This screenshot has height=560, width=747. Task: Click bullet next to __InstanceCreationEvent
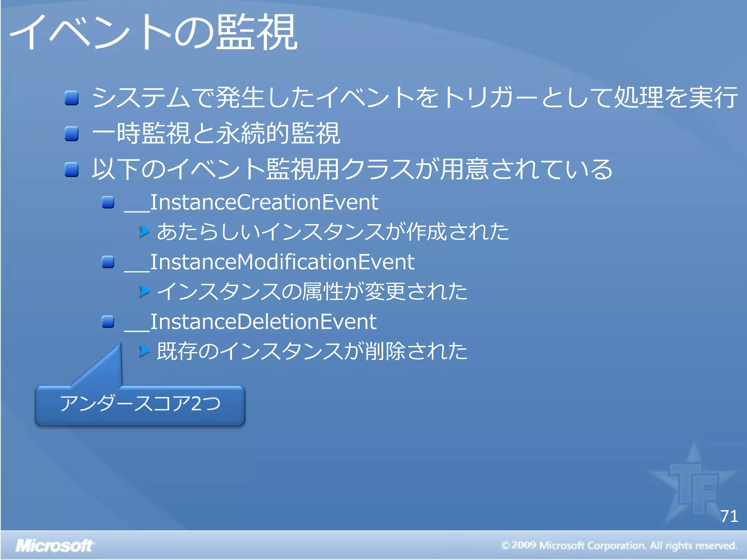[x=108, y=202]
